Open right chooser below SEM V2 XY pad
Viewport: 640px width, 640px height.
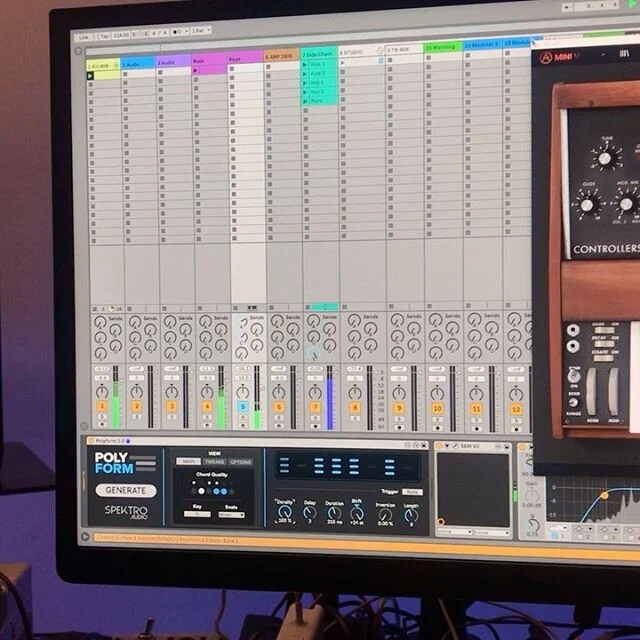tap(491, 533)
